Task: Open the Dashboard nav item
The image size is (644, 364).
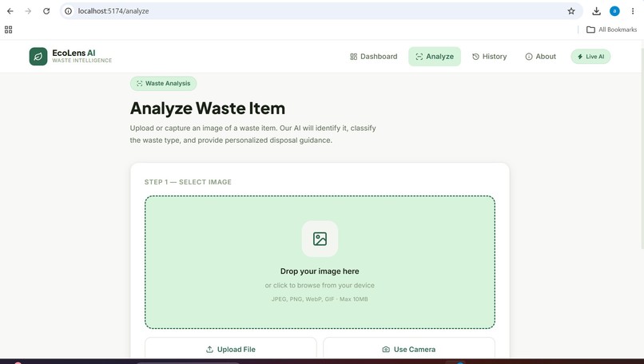Action: [x=373, y=57]
